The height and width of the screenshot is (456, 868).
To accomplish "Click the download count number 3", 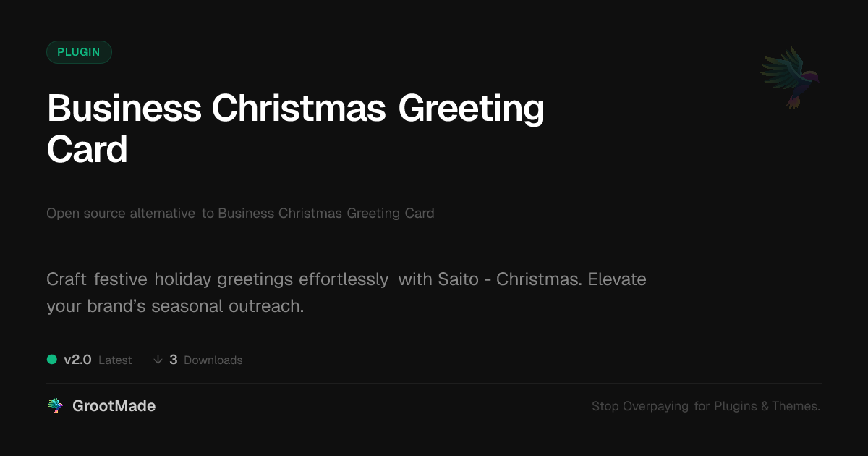I will [174, 360].
